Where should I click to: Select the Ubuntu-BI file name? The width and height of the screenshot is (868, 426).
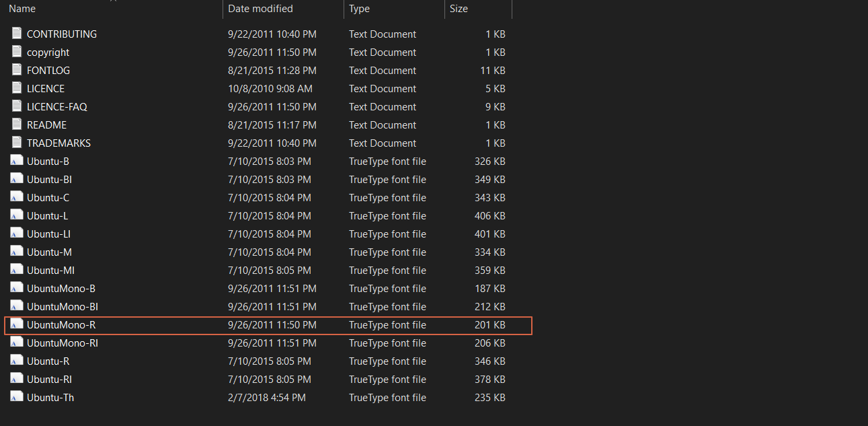[x=49, y=179]
